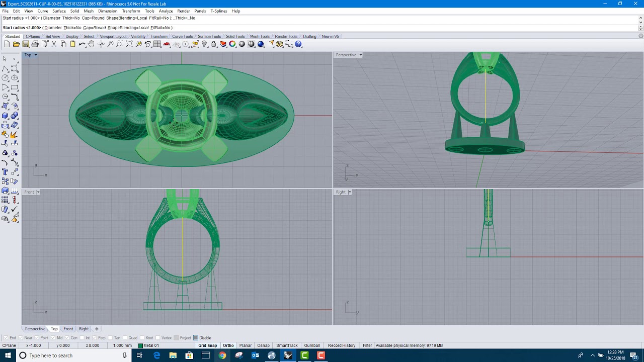Click the New file icon
Screen dimensions: 644x362
pos(7,44)
